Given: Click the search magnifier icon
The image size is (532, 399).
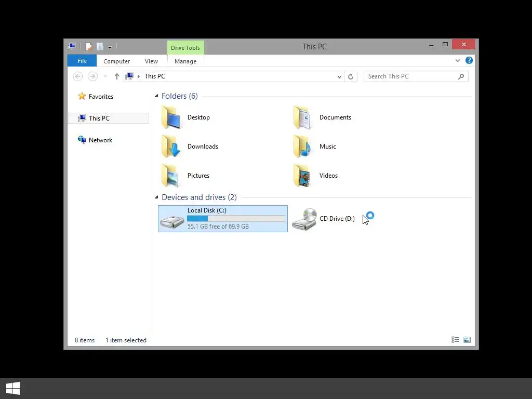Looking at the screenshot, I should (x=461, y=77).
